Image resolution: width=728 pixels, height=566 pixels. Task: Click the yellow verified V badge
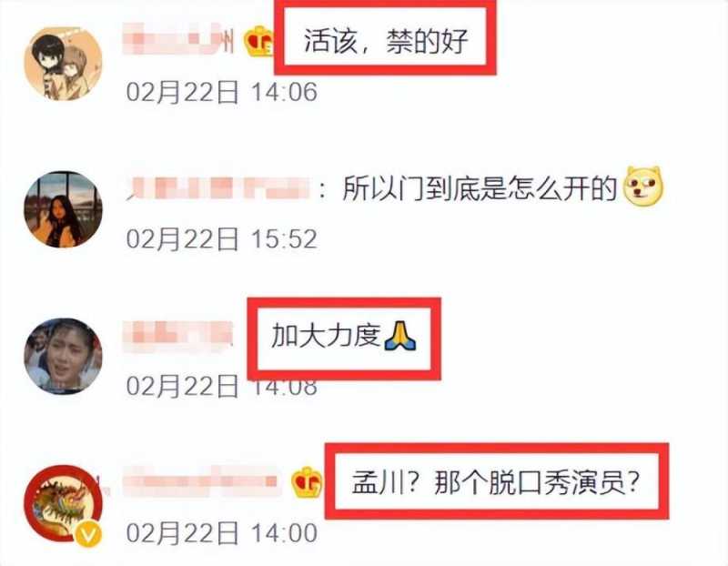(88, 534)
